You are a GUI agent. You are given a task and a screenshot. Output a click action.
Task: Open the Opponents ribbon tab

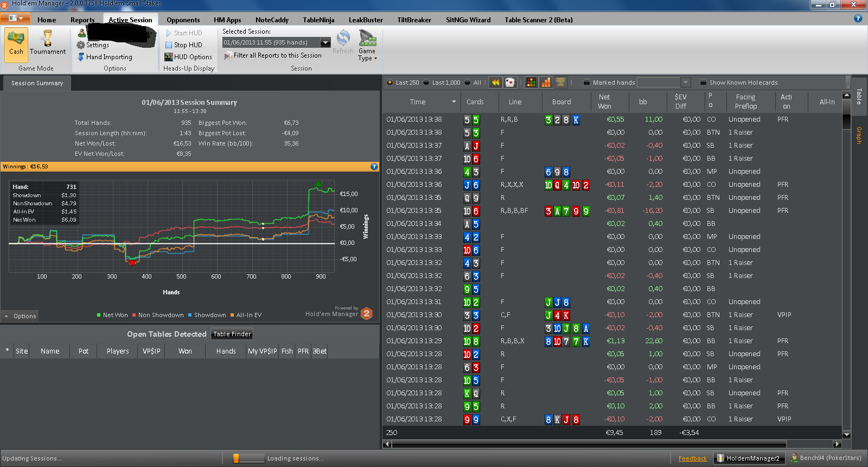tap(183, 20)
